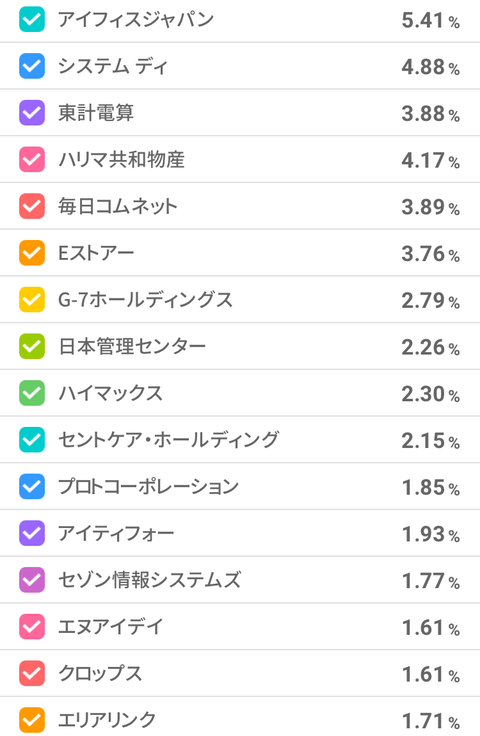Uncheck the 毎日コムネット red checkbox

32,206
